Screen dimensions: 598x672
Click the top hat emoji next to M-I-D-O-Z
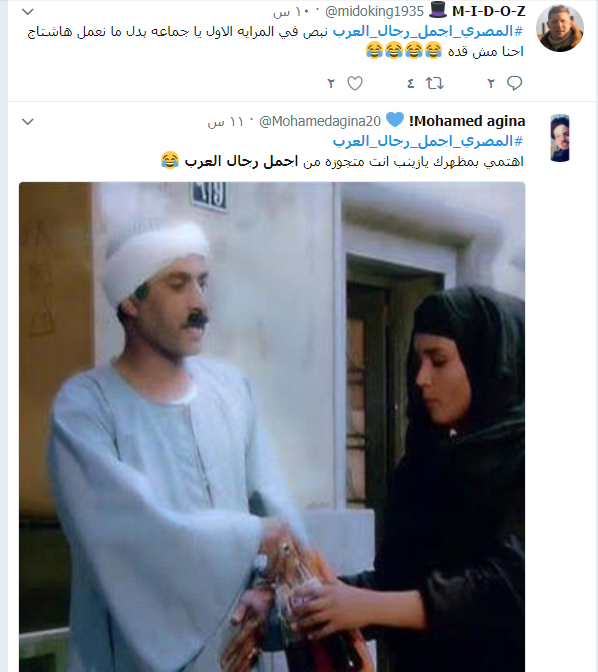pyautogui.click(x=438, y=10)
